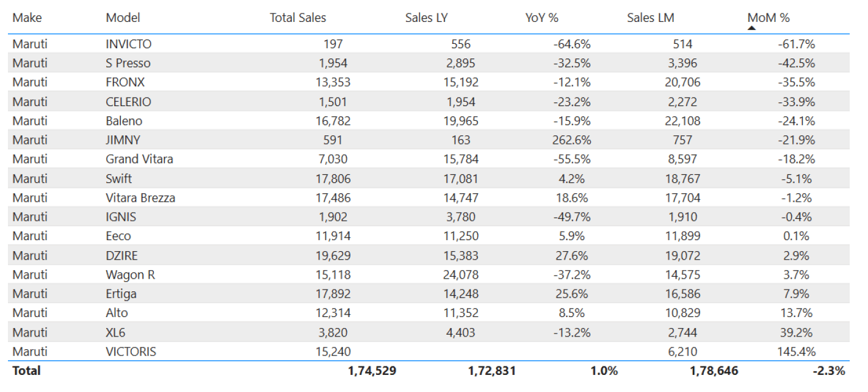Viewport: 868px width, 392px height.
Task: Select the Vitara Brezza model cell
Action: pyautogui.click(x=140, y=198)
